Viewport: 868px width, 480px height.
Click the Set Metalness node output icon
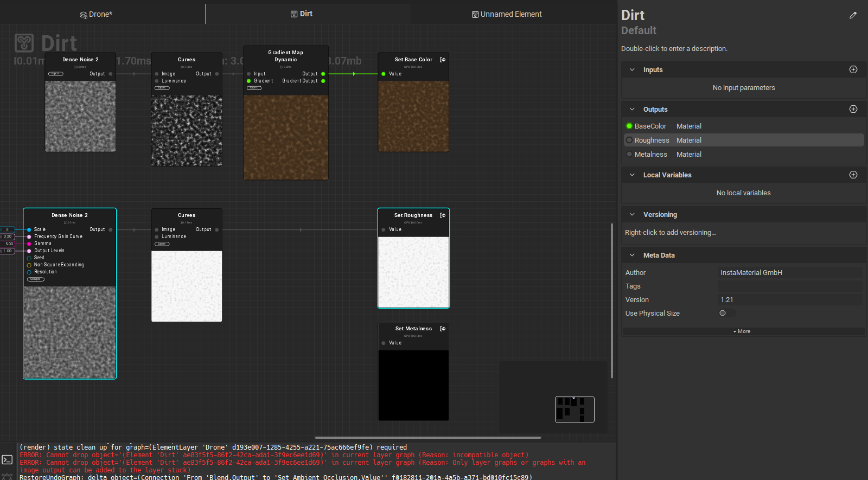tap(443, 329)
